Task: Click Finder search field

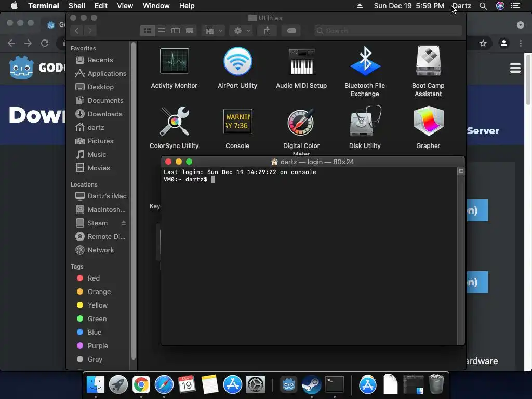Action: (388, 31)
